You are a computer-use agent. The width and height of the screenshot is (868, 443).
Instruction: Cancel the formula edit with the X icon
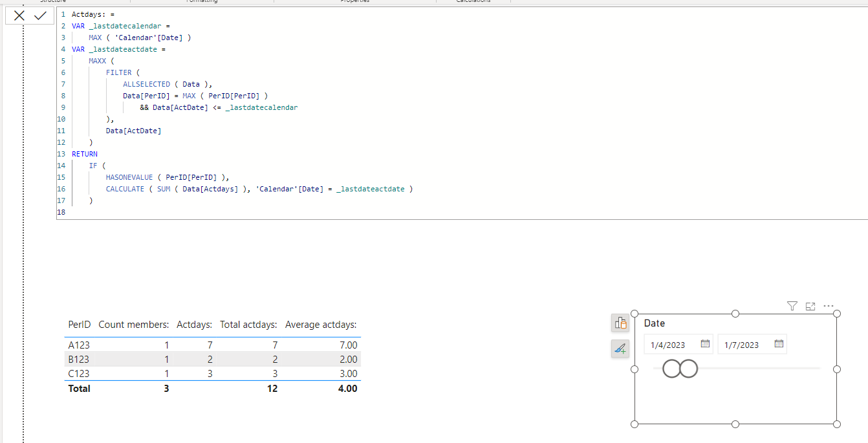click(19, 16)
